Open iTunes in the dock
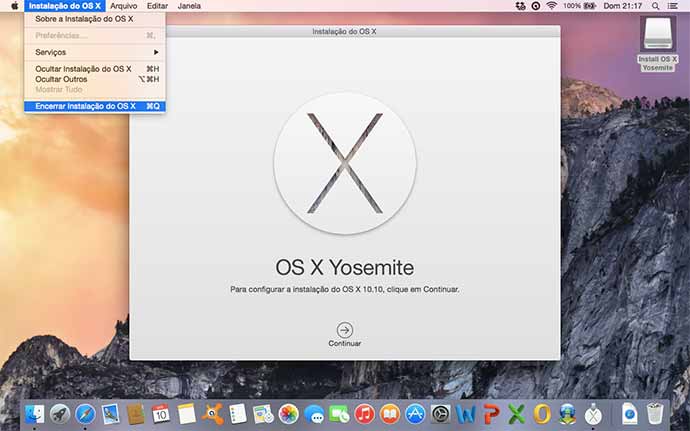This screenshot has width=690, height=431. pos(364,413)
